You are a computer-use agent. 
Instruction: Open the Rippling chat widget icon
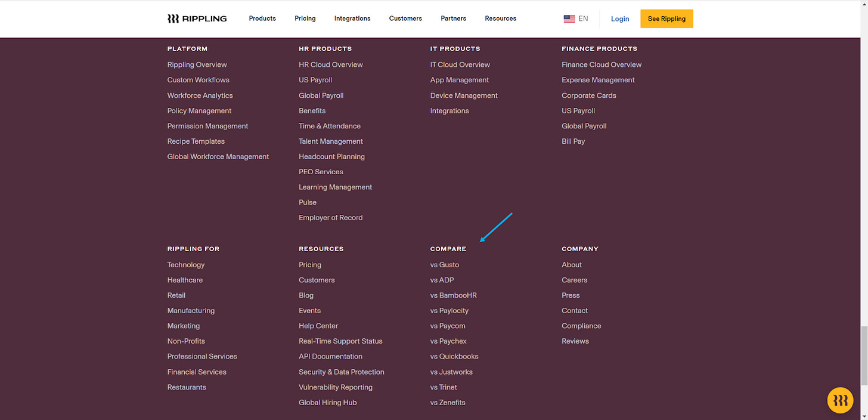coord(841,400)
